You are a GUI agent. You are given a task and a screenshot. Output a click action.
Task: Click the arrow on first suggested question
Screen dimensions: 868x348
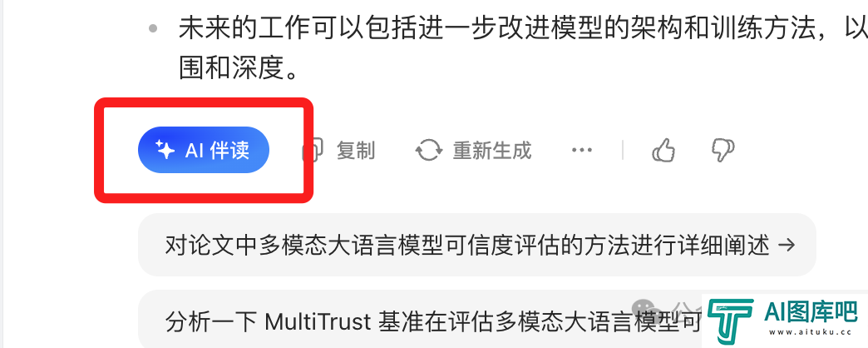(787, 245)
